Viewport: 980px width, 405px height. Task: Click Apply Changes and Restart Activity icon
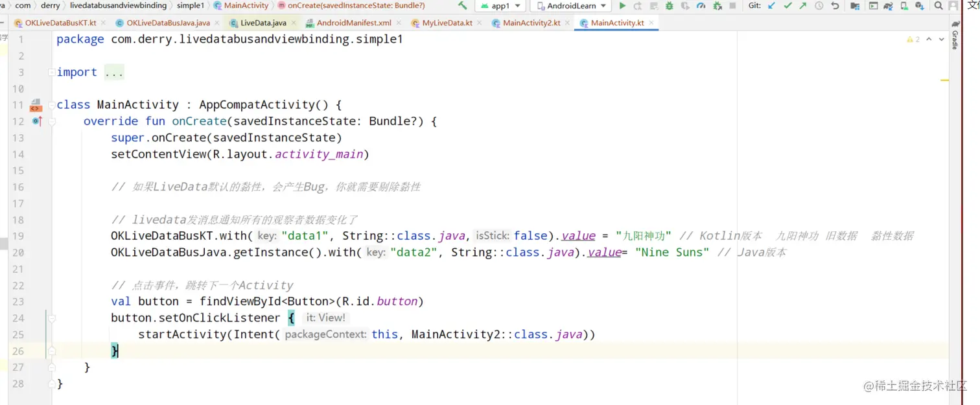pos(638,6)
